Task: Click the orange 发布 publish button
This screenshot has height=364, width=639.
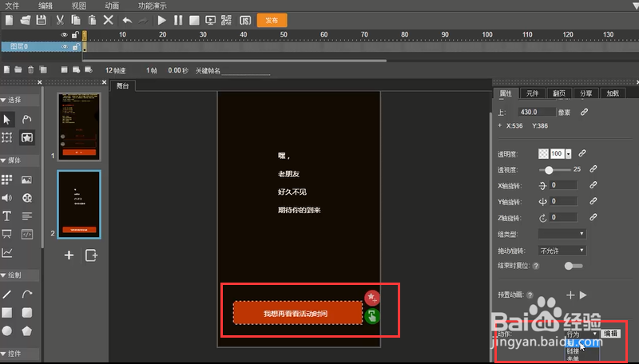Action: [x=272, y=21]
